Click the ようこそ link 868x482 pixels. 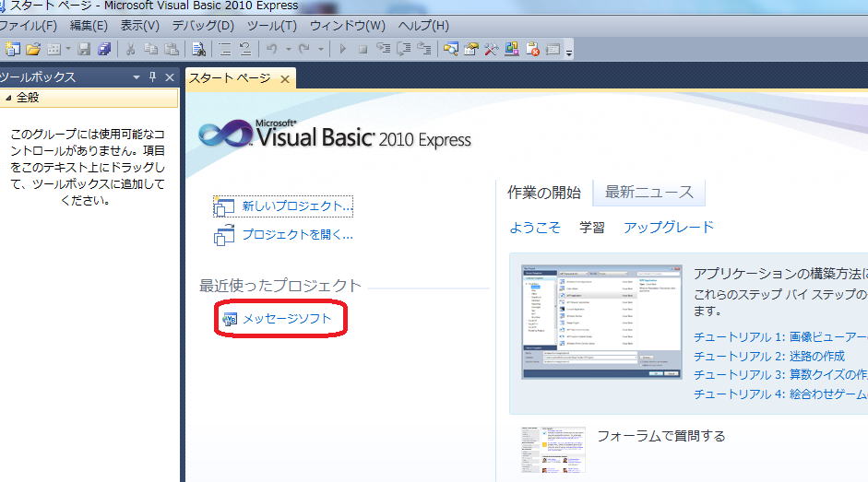coord(535,228)
